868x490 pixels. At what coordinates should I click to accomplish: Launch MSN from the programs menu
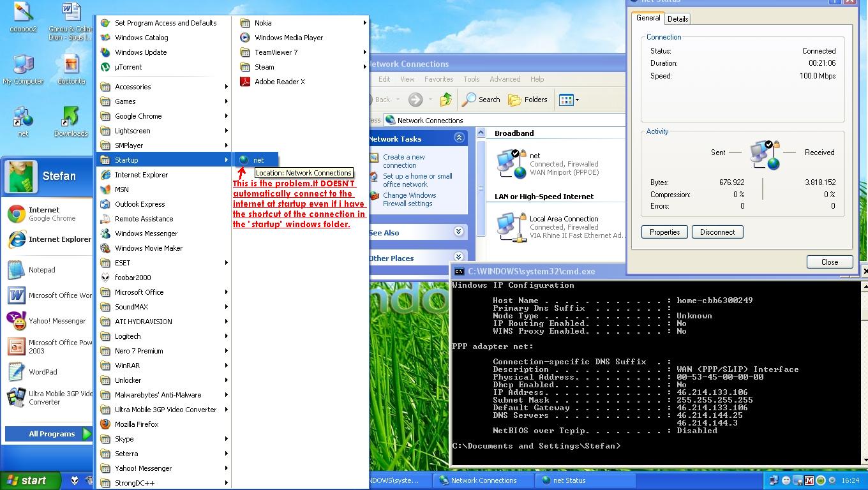click(x=163, y=189)
